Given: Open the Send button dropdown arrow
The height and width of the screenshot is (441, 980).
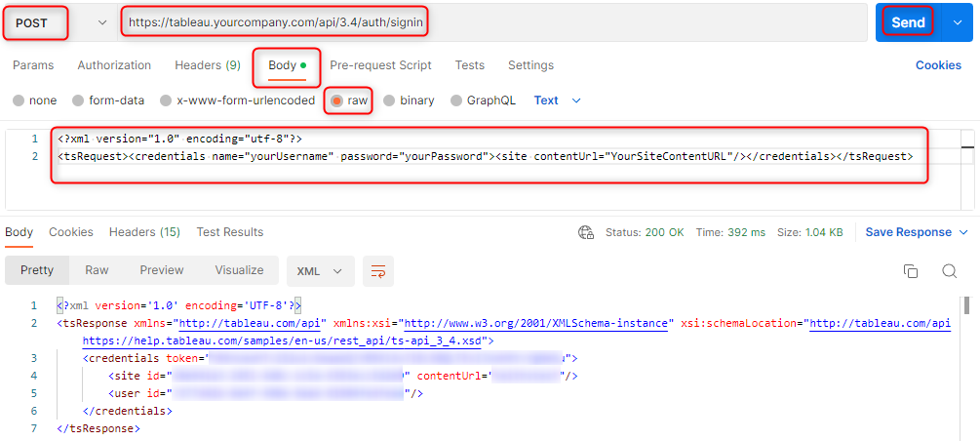Looking at the screenshot, I should pyautogui.click(x=959, y=22).
